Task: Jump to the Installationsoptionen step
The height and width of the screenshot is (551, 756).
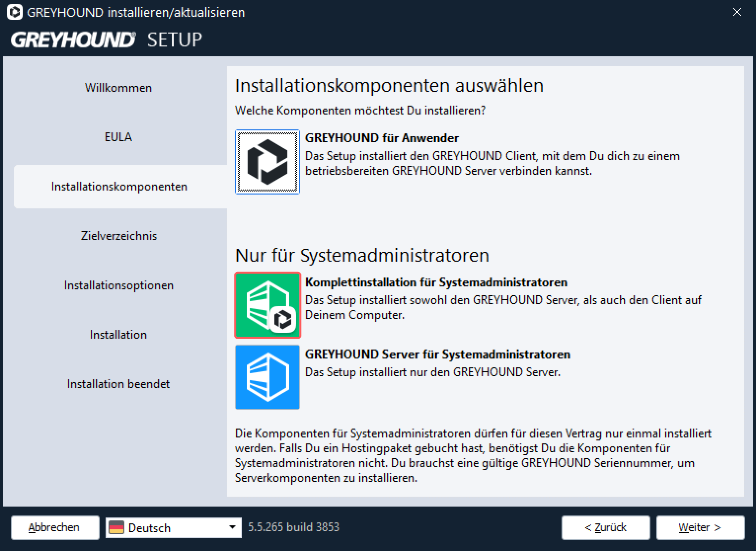Action: 118,285
